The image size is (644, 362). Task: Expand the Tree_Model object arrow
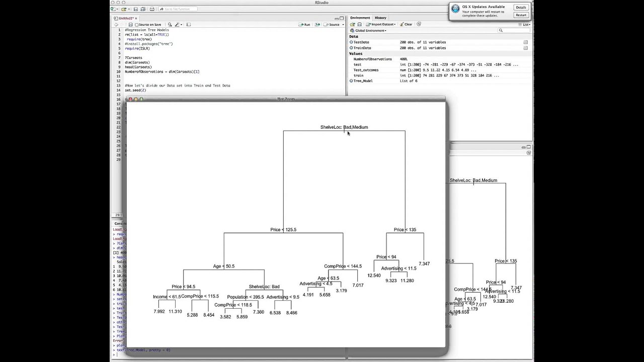coord(351,81)
